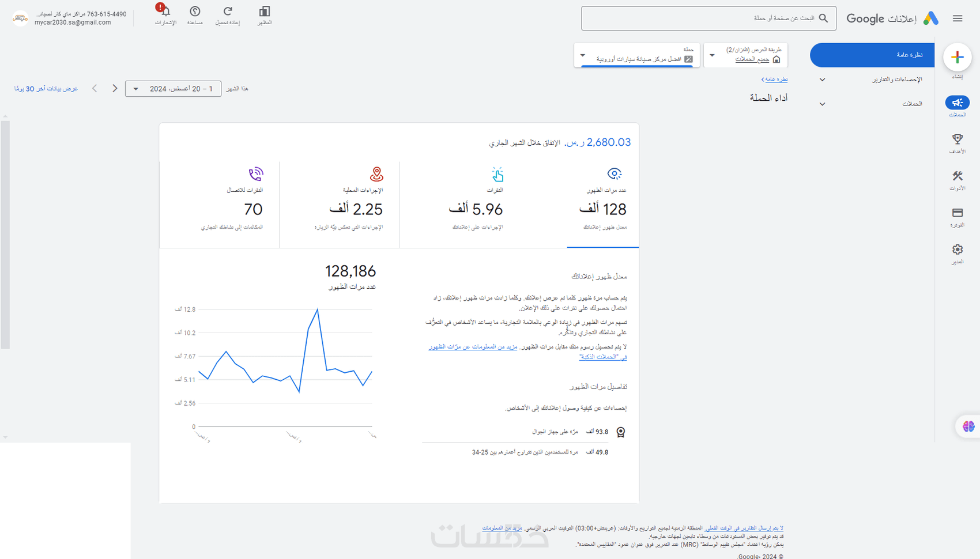
Task: Click the account ID 763-615-4490
Action: 107,14
